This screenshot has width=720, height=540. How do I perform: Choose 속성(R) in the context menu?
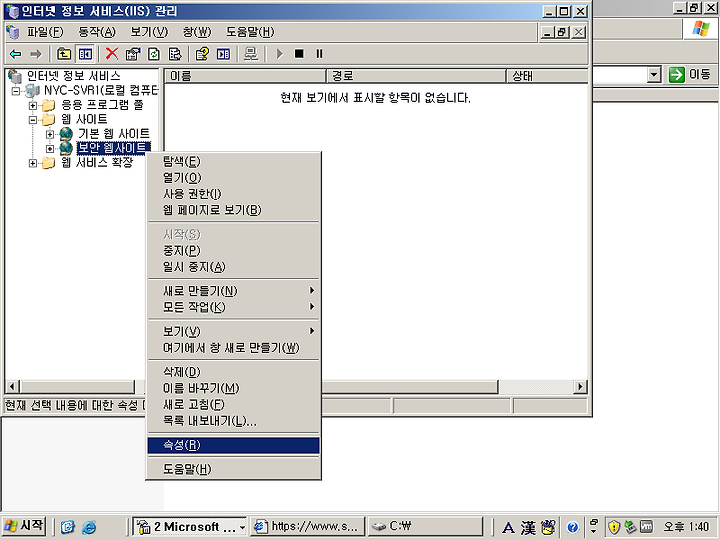click(233, 445)
